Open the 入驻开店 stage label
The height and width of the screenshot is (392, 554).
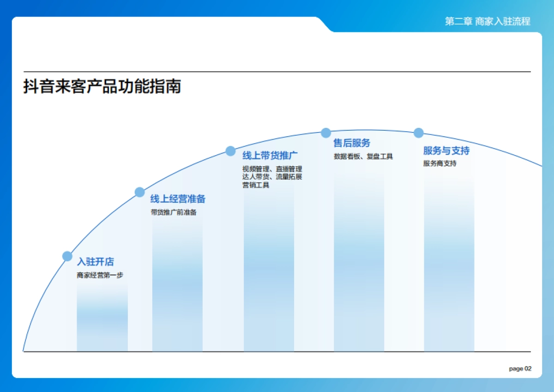96,261
